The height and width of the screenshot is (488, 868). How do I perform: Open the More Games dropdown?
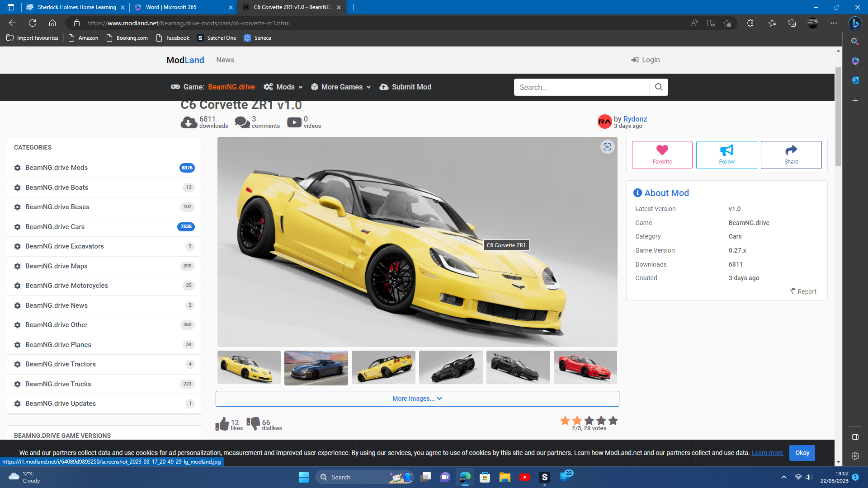341,87
